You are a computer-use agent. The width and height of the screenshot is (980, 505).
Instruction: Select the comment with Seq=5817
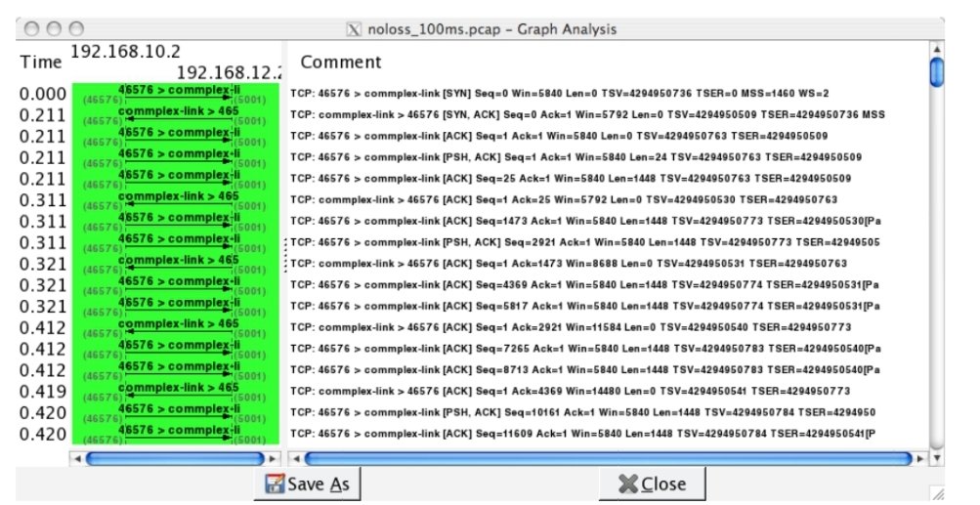pos(585,307)
